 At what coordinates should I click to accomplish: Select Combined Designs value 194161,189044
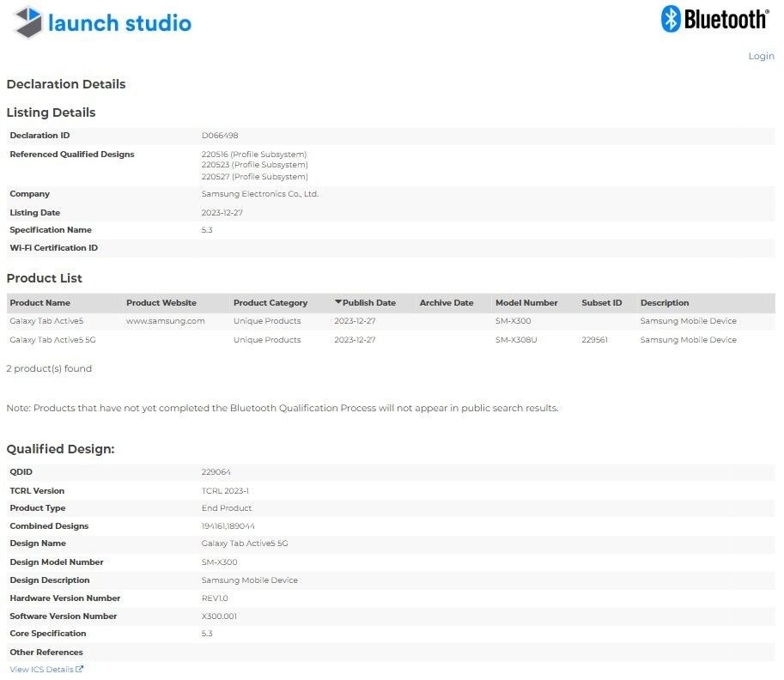228,526
